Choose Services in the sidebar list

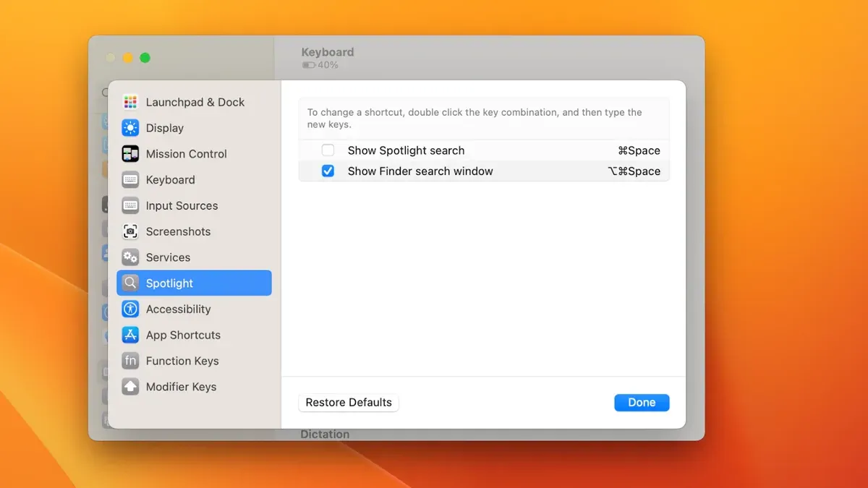[194, 257]
